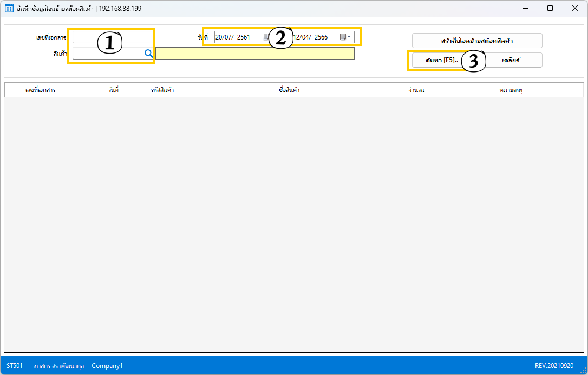Click the ชื่อสินค้า column header

[293, 90]
